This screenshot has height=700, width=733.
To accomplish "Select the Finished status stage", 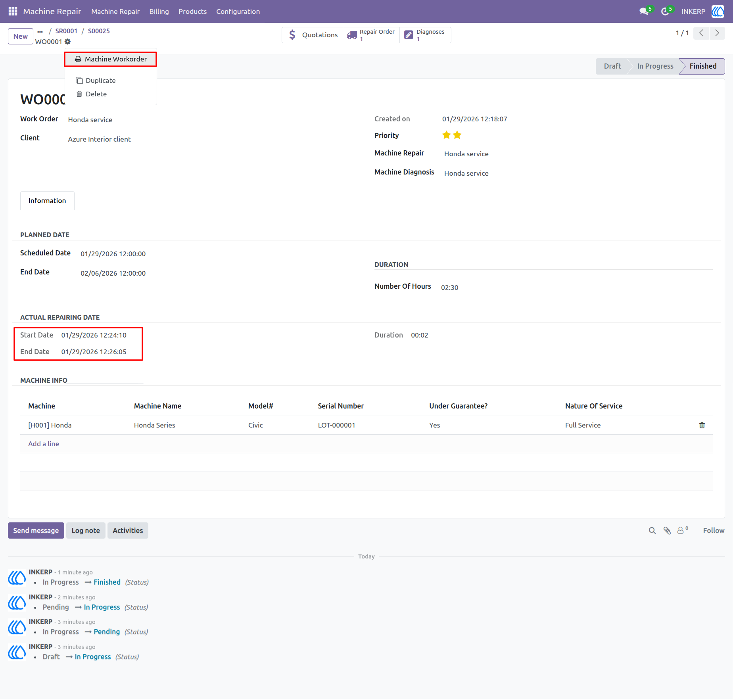I will point(703,66).
